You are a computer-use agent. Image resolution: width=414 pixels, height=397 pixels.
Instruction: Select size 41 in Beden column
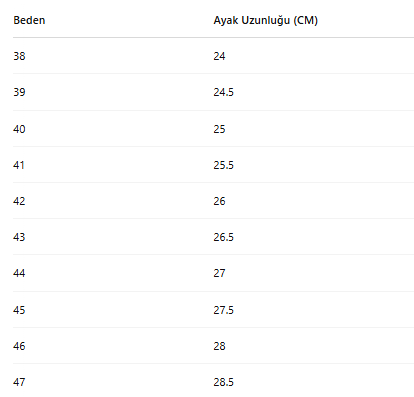[x=19, y=165]
